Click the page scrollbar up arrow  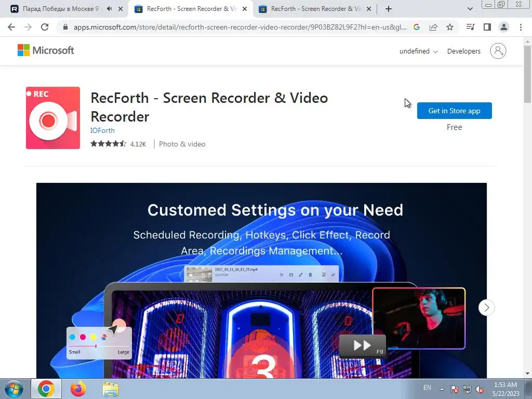pos(528,42)
